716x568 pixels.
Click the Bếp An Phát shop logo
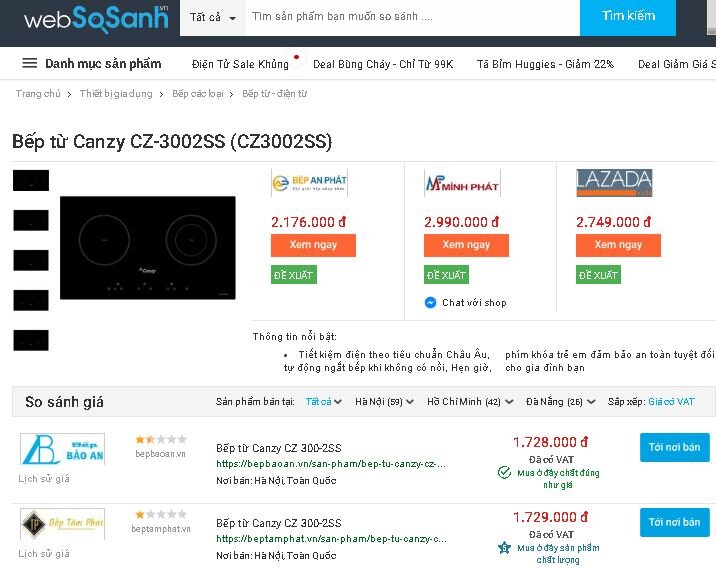coord(309,183)
